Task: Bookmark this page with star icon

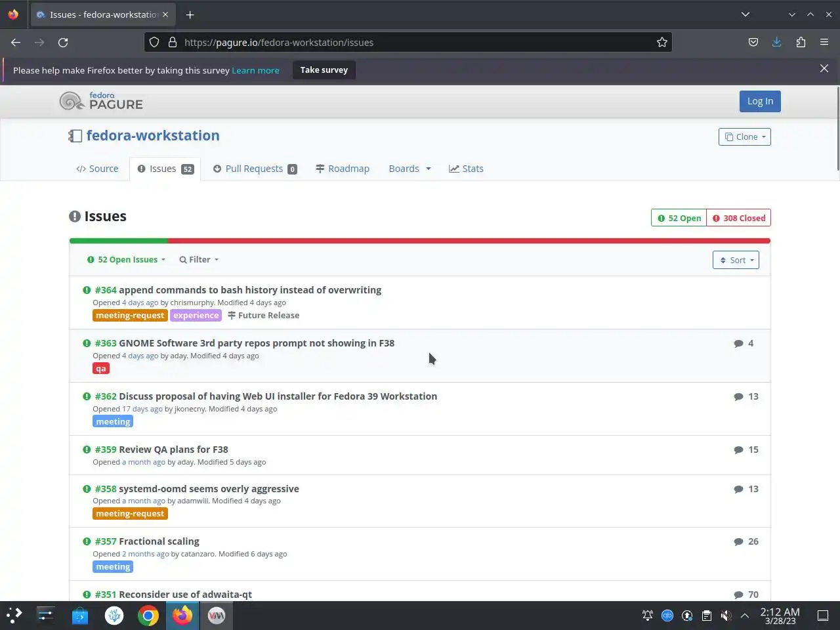Action: [662, 42]
